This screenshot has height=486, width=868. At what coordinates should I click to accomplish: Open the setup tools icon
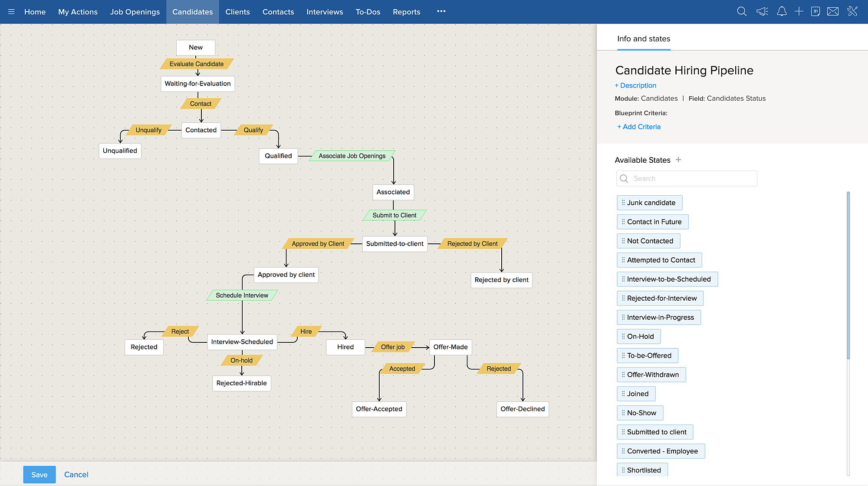coord(852,12)
